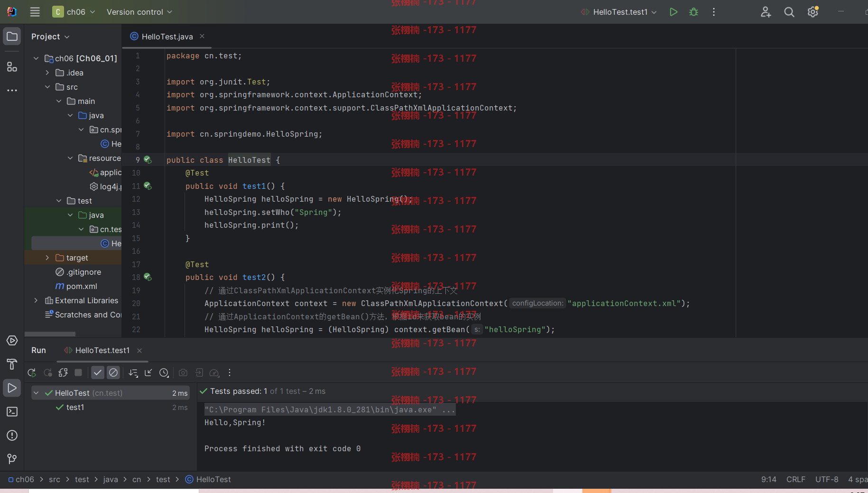868x493 pixels.
Task: Open Git tool window icon
Action: tap(12, 459)
